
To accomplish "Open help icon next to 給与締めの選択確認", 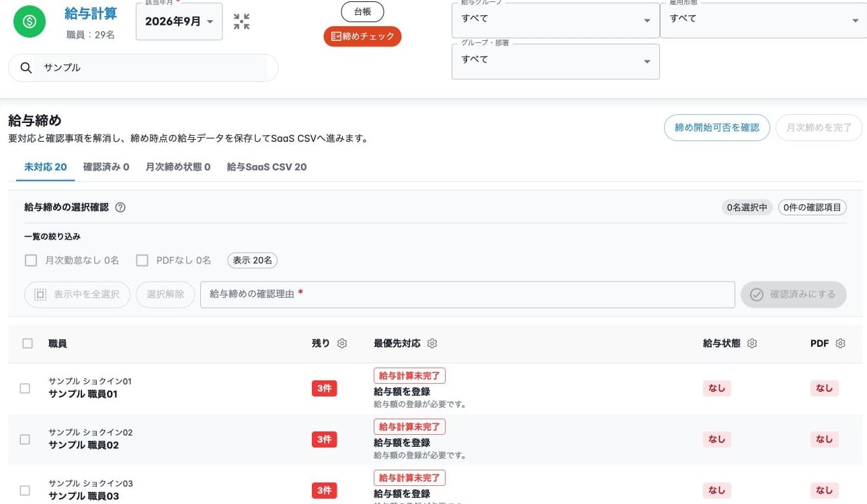I will coord(120,208).
